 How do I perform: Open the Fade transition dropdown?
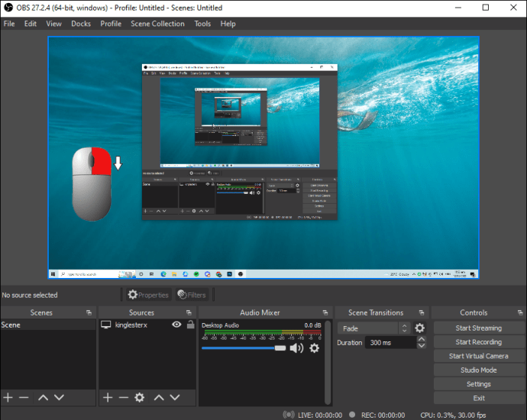coord(373,328)
